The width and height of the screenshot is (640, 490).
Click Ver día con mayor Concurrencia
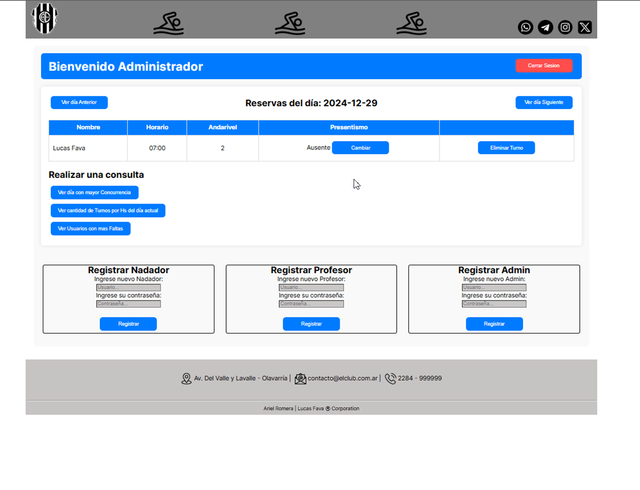click(95, 192)
